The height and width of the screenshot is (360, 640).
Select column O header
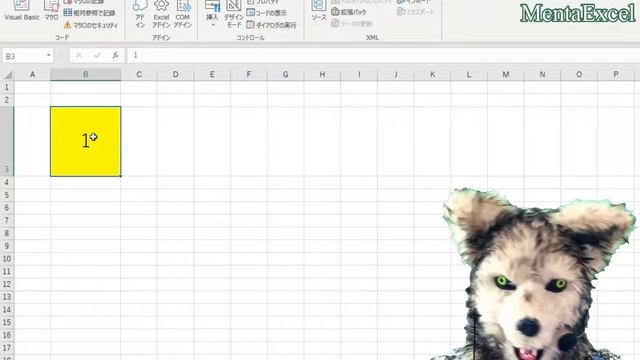[579, 75]
